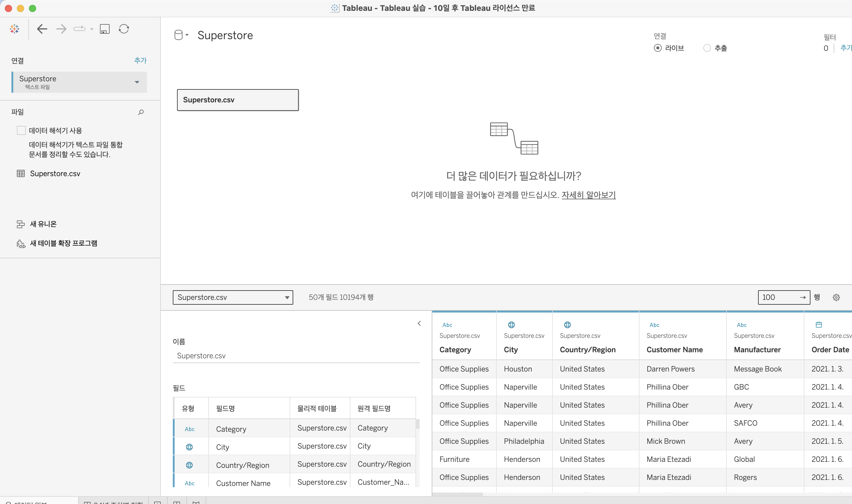Click the redo loop arrow icon in toolbar

[x=79, y=29]
